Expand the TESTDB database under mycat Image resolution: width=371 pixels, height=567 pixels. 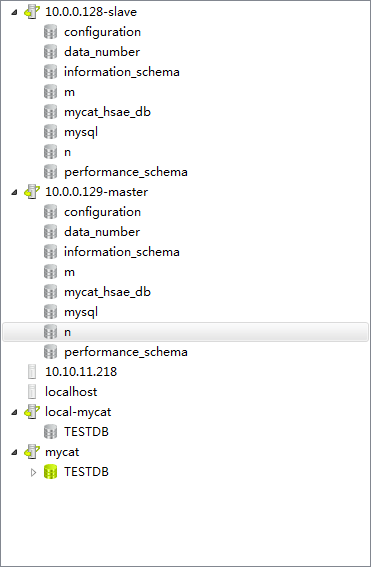[x=33, y=472]
